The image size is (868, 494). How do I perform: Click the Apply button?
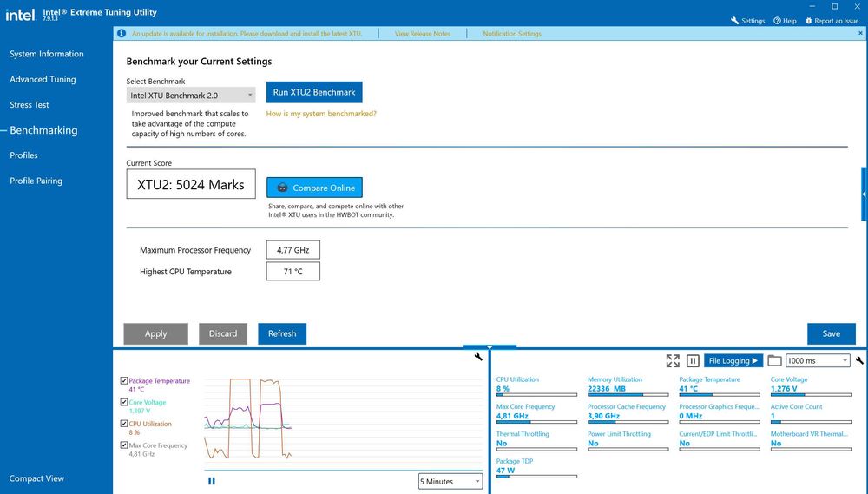click(x=155, y=333)
